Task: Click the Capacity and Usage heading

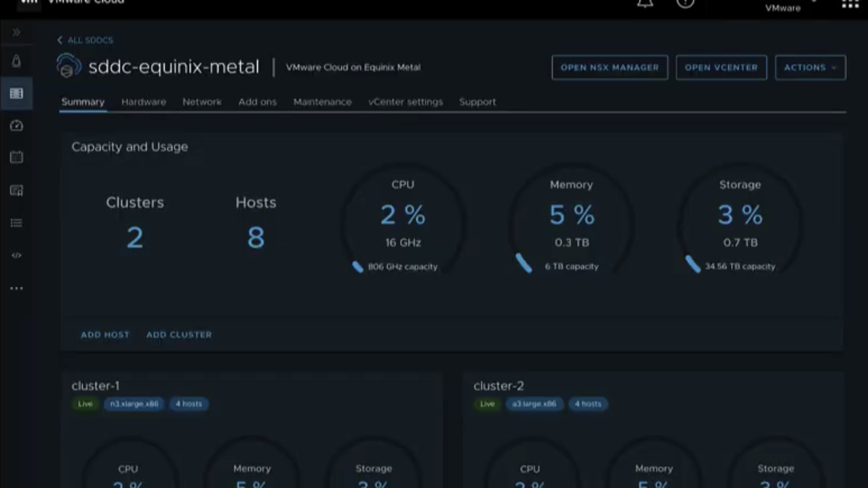Action: pyautogui.click(x=130, y=146)
